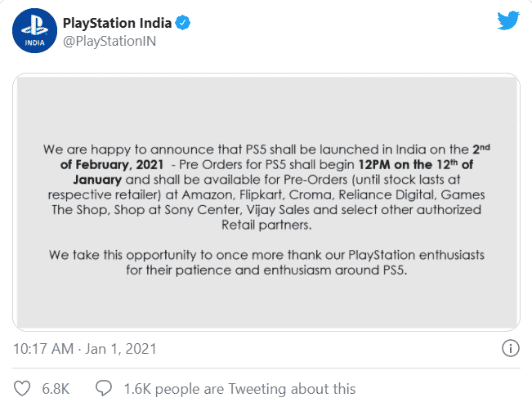Screen dimensions: 532x402
Task: Click the PlayStation logo symbol in the avatar
Action: (x=34, y=26)
